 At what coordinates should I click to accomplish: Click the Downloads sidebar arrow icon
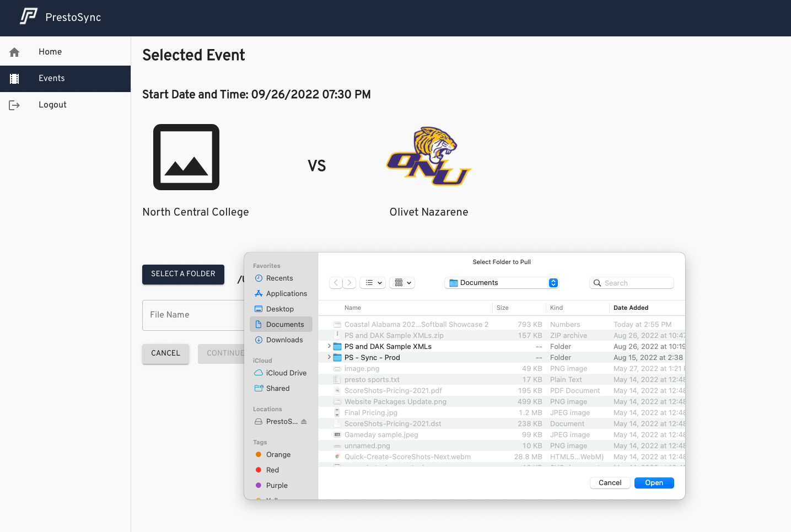[x=259, y=340]
